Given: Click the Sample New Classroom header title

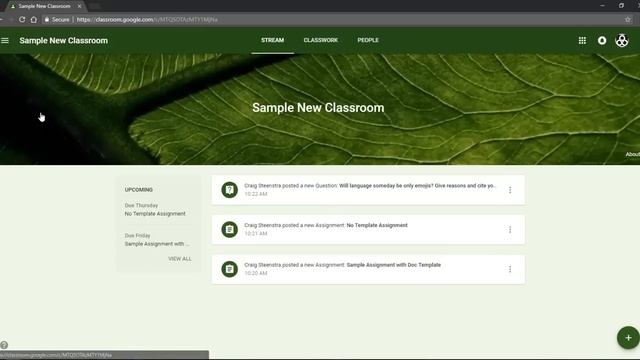Looking at the screenshot, I should (64, 40).
